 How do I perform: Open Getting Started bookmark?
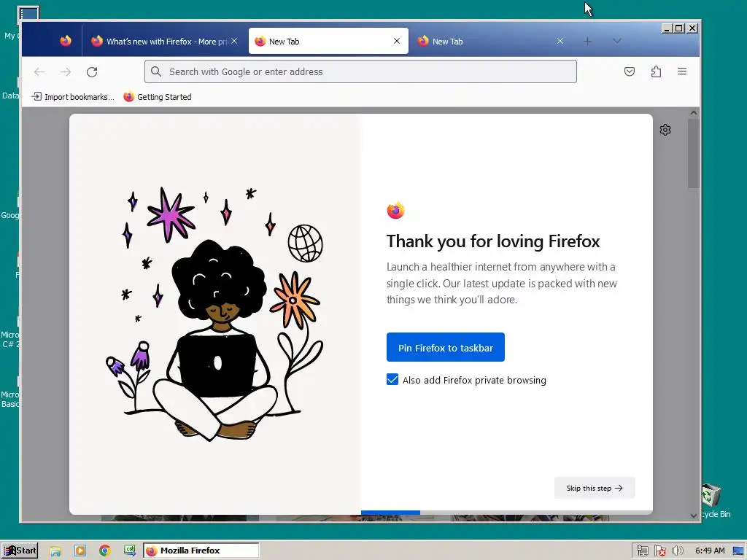158,97
